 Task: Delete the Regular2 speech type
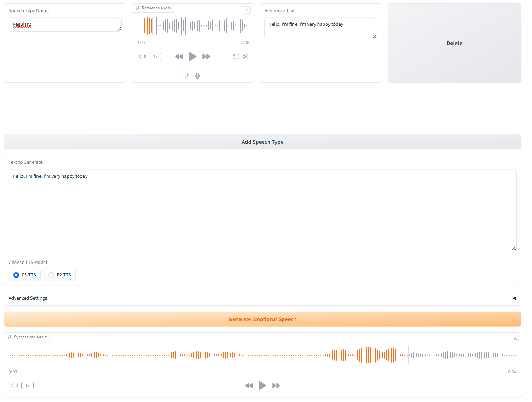tap(454, 43)
